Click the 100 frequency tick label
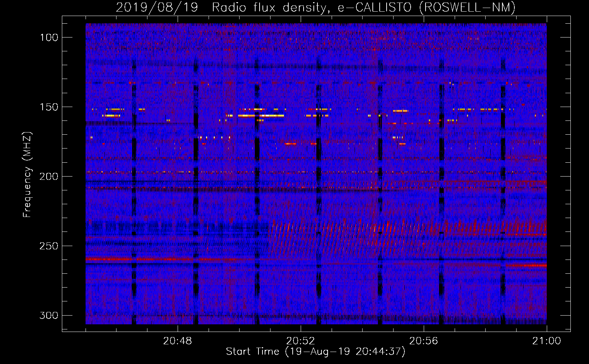The width and height of the screenshot is (589, 364). [49, 37]
